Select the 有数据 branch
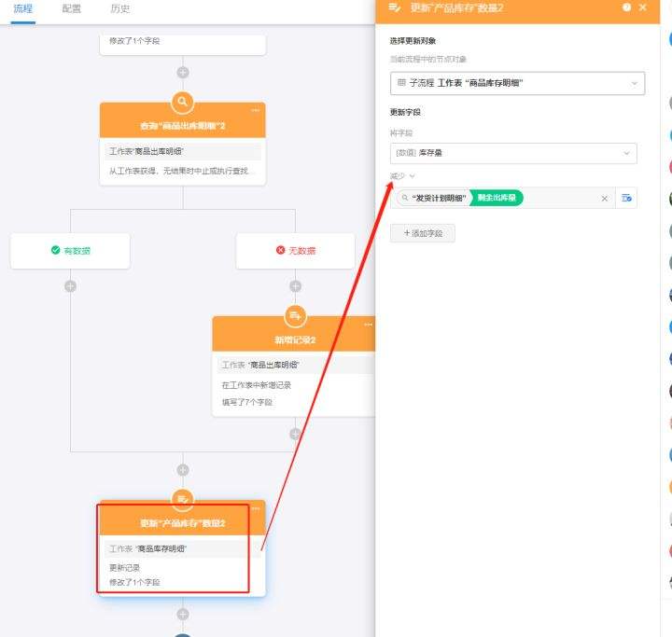Viewport: 672px width, 637px height. tap(70, 251)
